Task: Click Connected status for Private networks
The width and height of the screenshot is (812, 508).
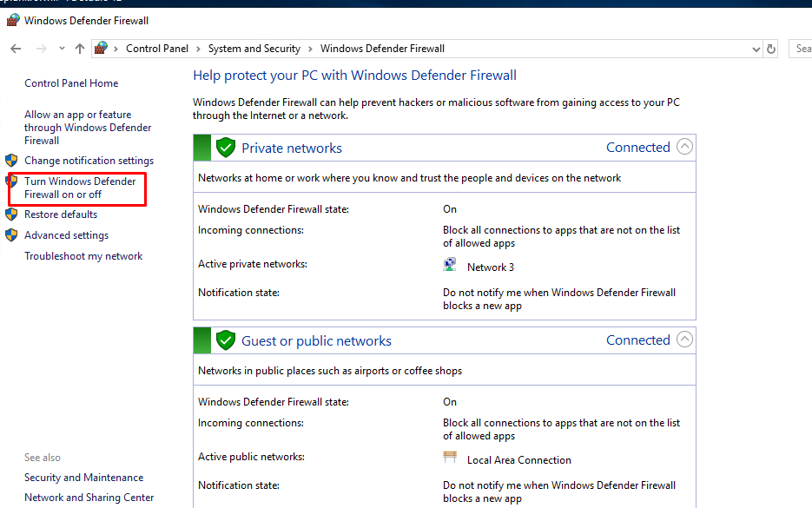Action: point(638,148)
